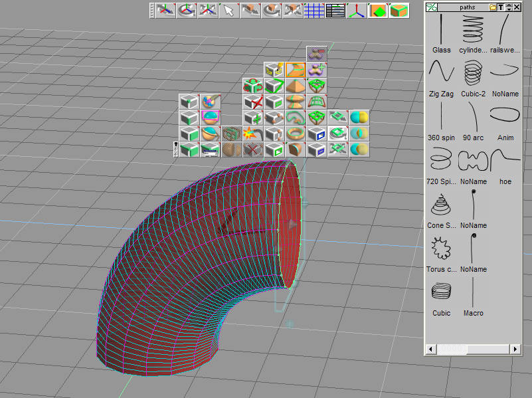Screen dimensions: 532x398
Task: Select the Torus c... path thumbnail
Action: point(442,248)
